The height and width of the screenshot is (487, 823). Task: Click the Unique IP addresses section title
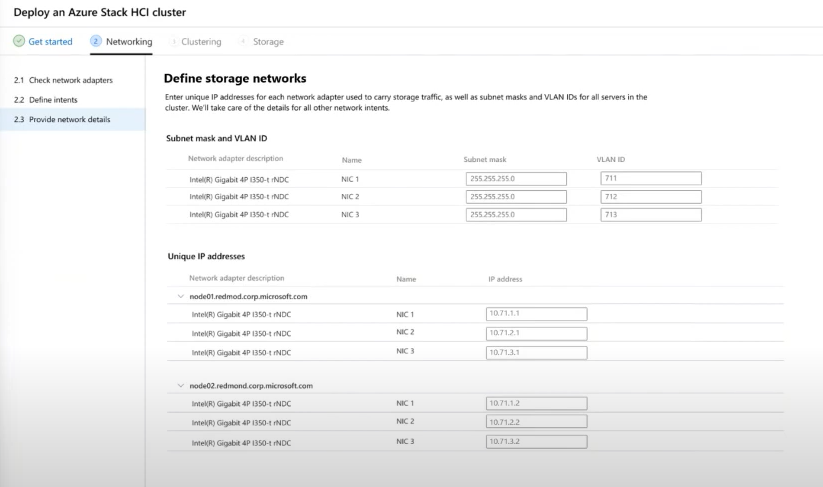pyautogui.click(x=206, y=257)
